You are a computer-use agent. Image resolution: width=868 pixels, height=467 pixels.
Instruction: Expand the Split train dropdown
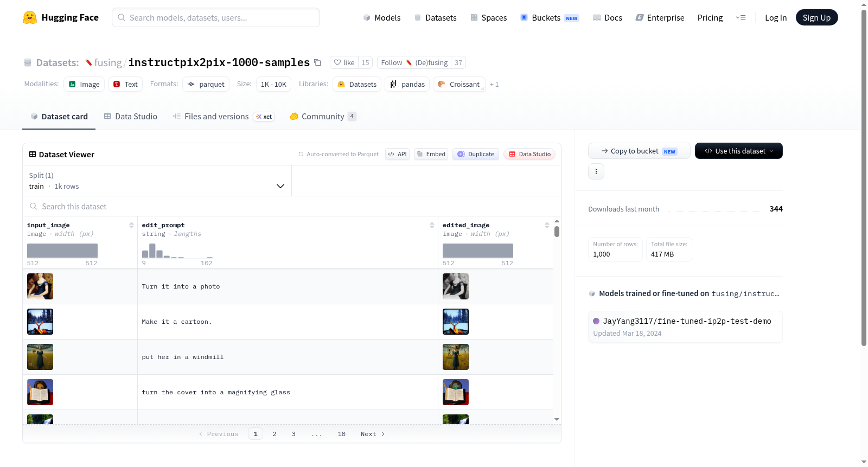(x=157, y=181)
